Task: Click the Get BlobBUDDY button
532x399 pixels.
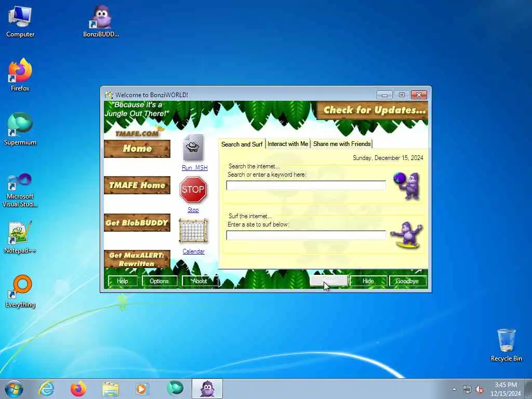Action: (137, 222)
